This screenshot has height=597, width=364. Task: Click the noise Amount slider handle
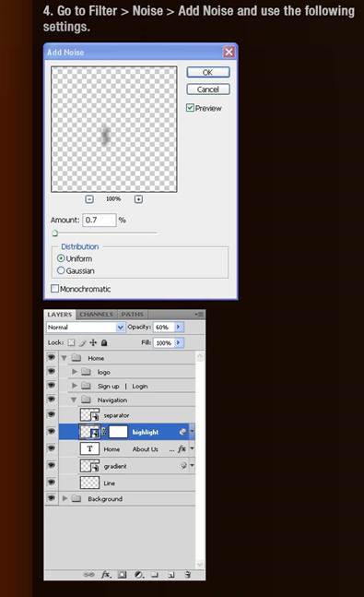pos(54,233)
